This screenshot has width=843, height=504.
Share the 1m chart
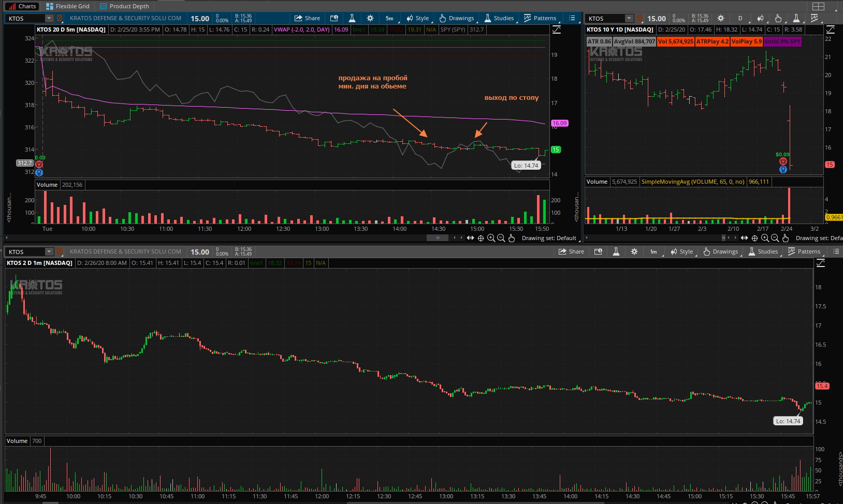coord(572,251)
